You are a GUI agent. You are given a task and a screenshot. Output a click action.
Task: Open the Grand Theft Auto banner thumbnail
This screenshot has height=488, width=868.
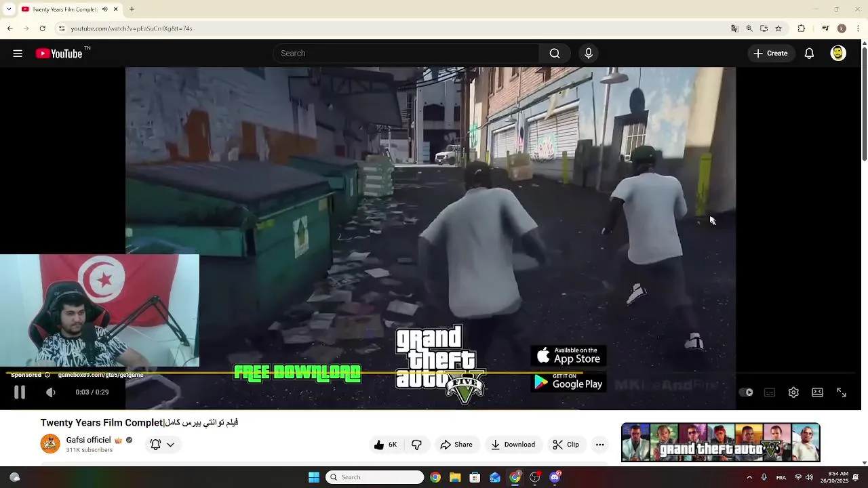(x=720, y=443)
